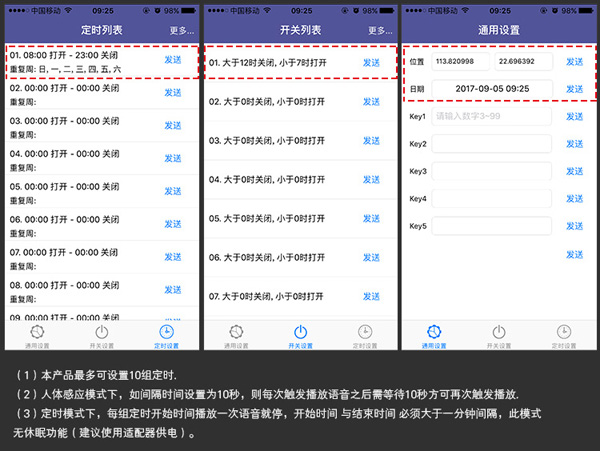The width and height of the screenshot is (600, 451).
Task: Focus the Key5 input field
Action: click(492, 226)
